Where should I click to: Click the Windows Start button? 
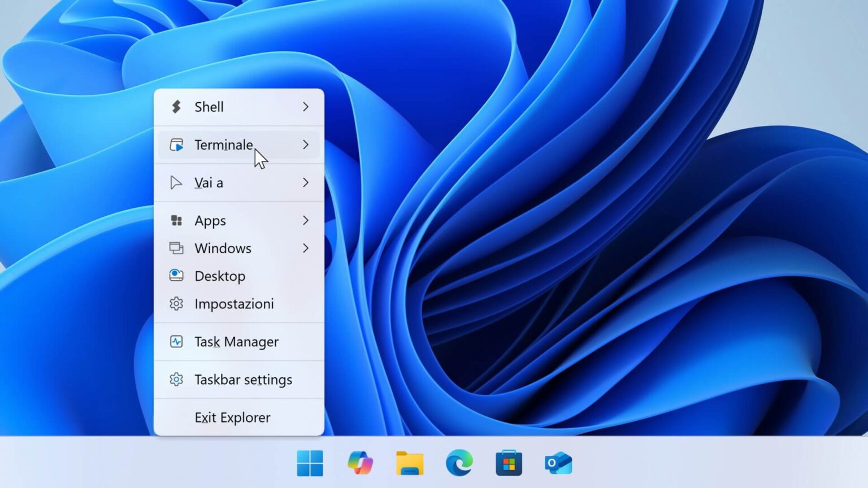coord(310,463)
